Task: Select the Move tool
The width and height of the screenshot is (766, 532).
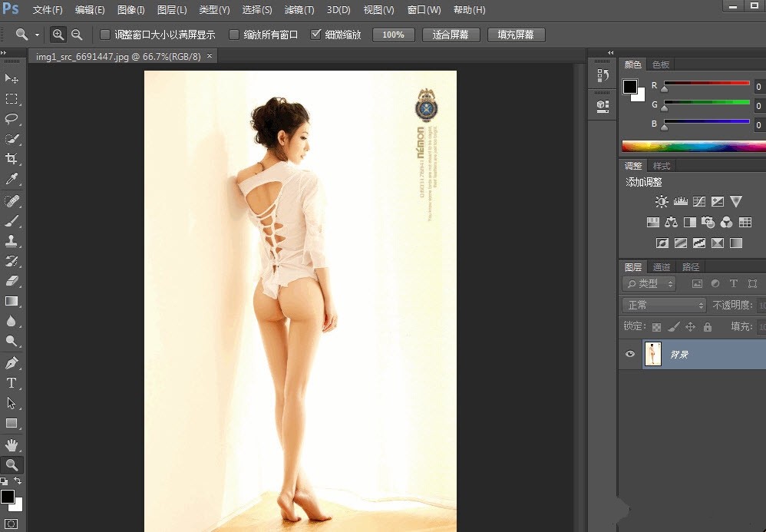Action: click(12, 78)
